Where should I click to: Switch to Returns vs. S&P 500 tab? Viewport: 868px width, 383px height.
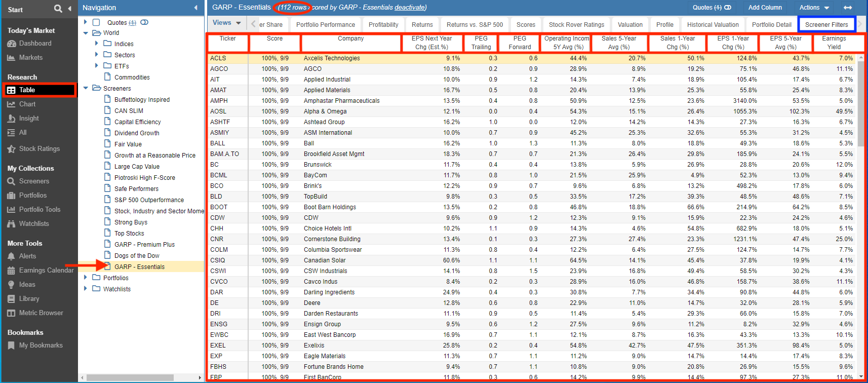click(x=475, y=24)
